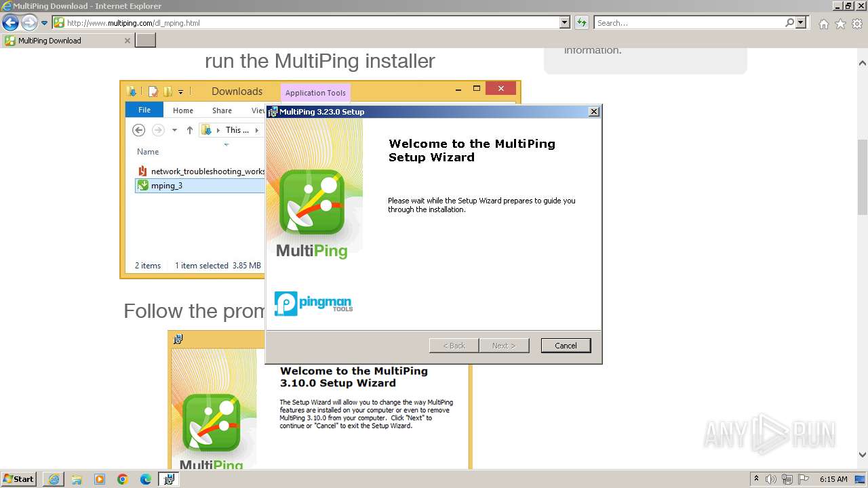This screenshot has height=488, width=868.
Task: Expand the search provider dropdown
Action: point(801,23)
